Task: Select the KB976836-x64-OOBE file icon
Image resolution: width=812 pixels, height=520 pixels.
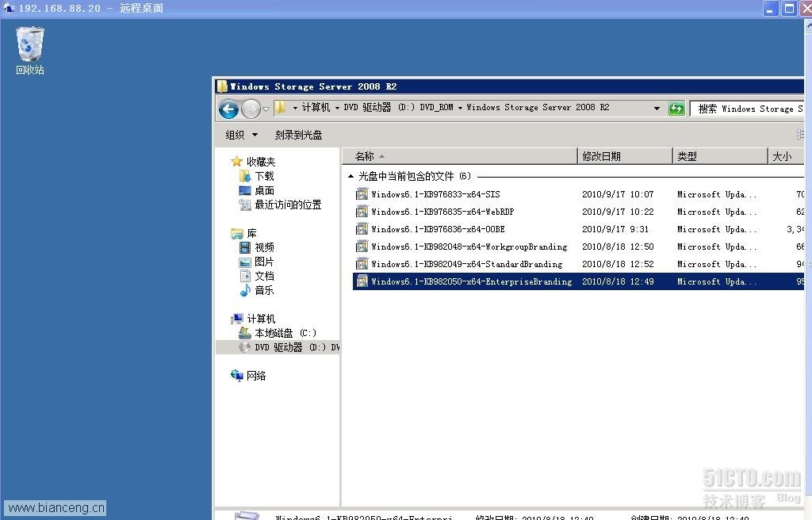Action: [362, 229]
